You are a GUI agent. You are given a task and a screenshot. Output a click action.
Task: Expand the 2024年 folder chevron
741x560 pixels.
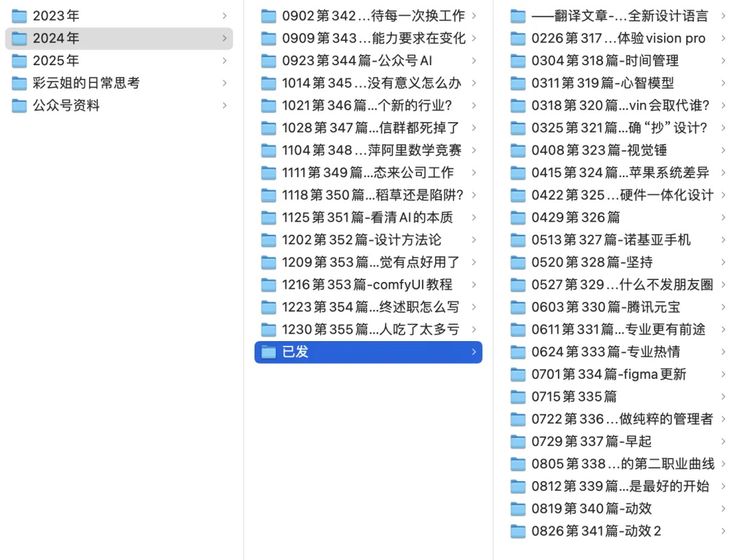pos(224,38)
